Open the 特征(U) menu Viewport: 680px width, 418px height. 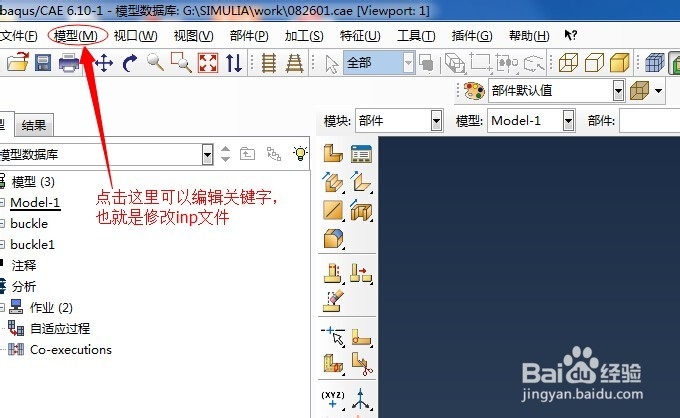[360, 36]
